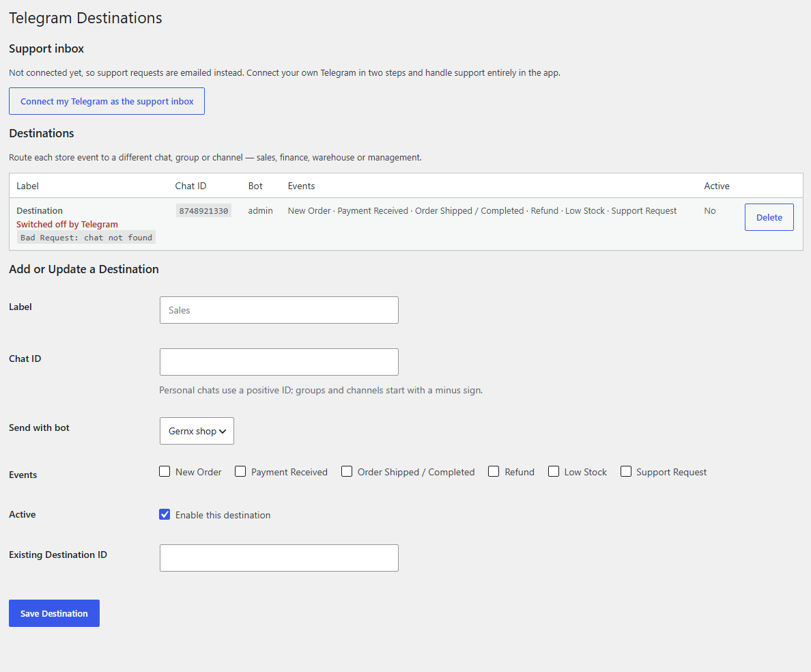Open the Send with bot dropdown
The height and width of the screenshot is (672, 811).
(x=197, y=431)
